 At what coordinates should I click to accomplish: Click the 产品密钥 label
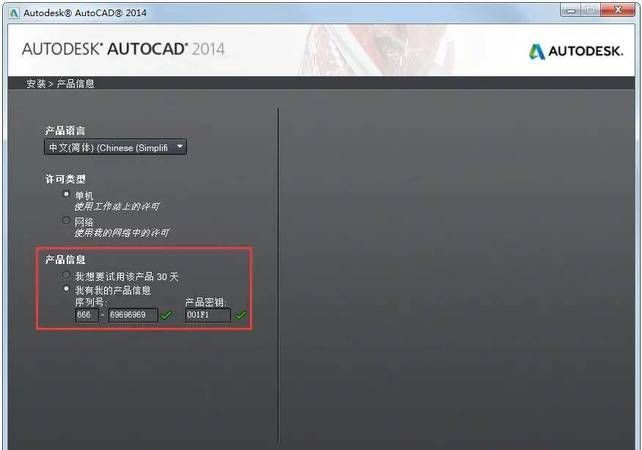point(205,302)
